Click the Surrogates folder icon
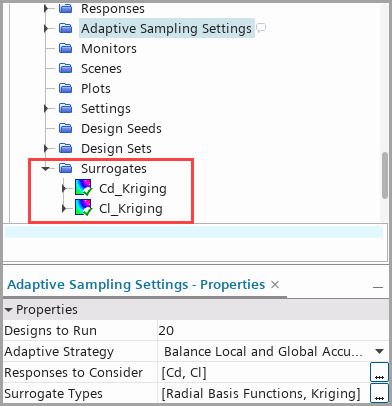Screen dimensions: 392x406 (x=66, y=168)
